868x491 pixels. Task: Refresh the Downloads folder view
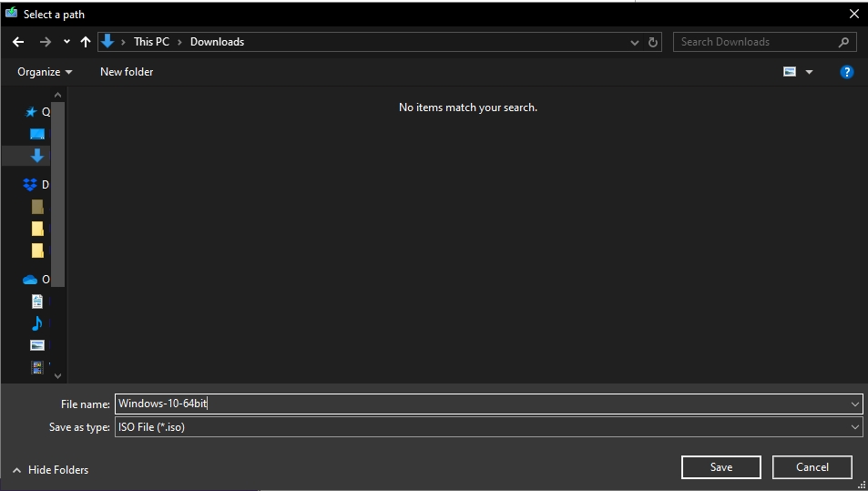653,43
